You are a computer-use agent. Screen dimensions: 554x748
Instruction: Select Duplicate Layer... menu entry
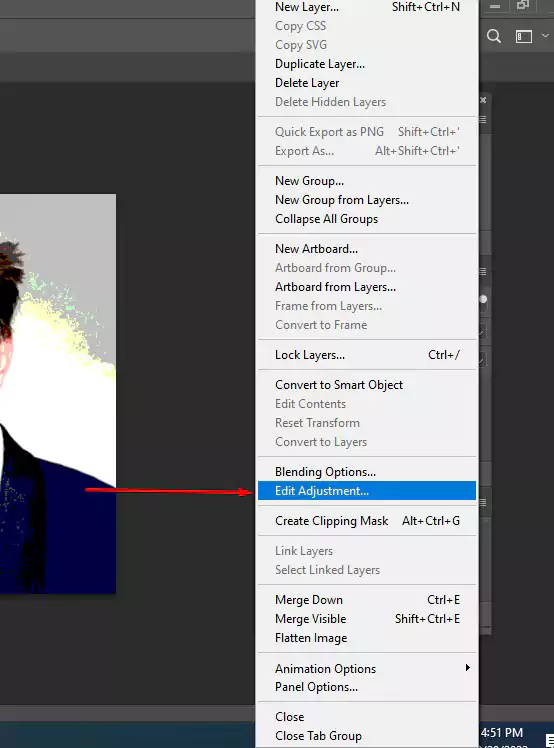367,64
